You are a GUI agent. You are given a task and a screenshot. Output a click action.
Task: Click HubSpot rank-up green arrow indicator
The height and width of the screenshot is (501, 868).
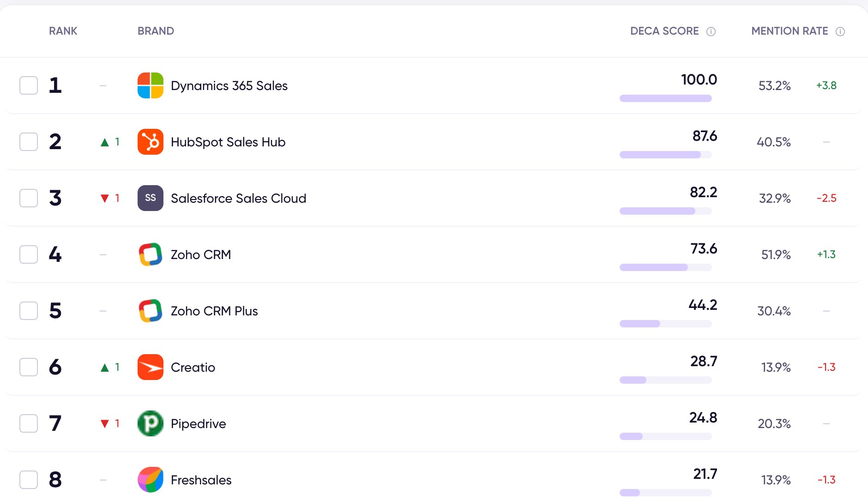pyautogui.click(x=105, y=142)
